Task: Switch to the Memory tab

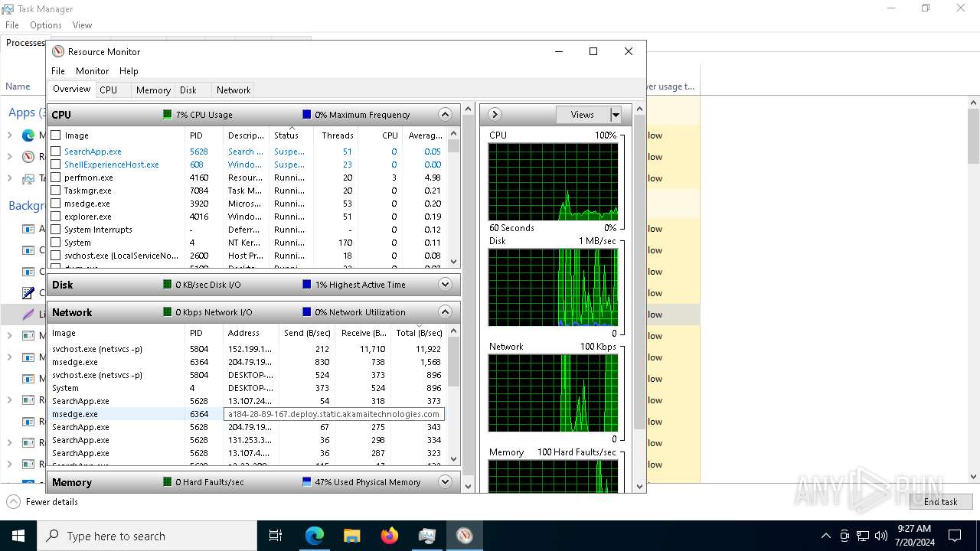Action: (153, 90)
